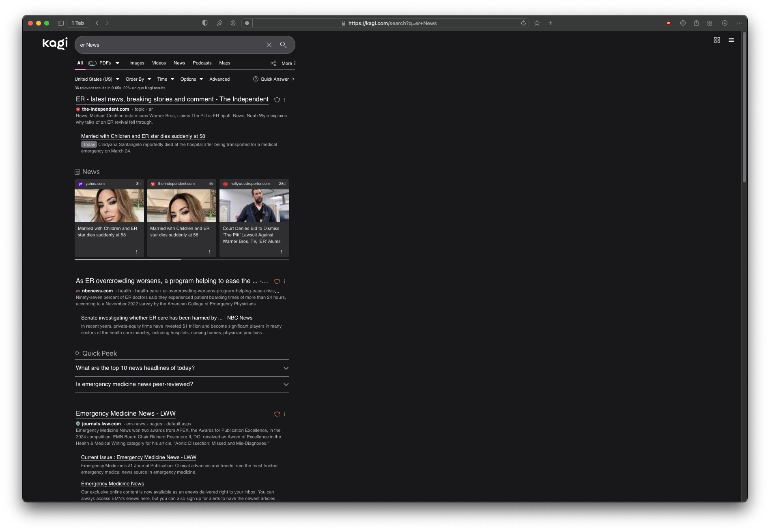Open the Kagi apps grid icon
The height and width of the screenshot is (532, 770).
coord(717,40)
